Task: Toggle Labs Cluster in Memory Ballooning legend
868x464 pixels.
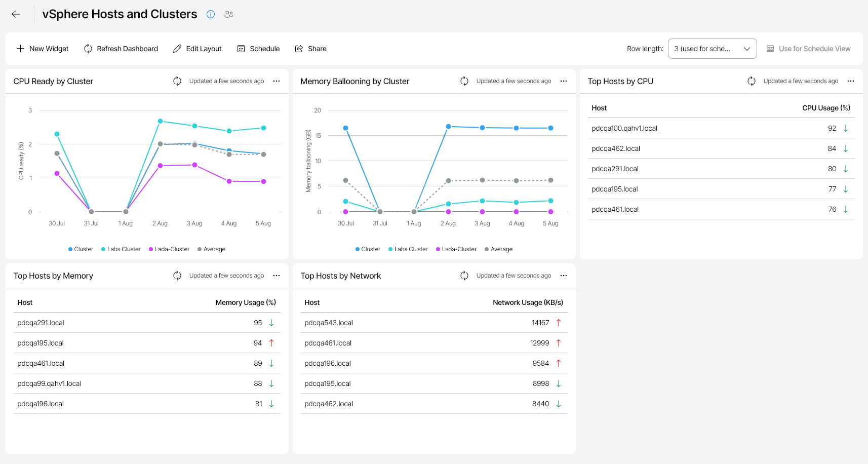Action: 408,249
